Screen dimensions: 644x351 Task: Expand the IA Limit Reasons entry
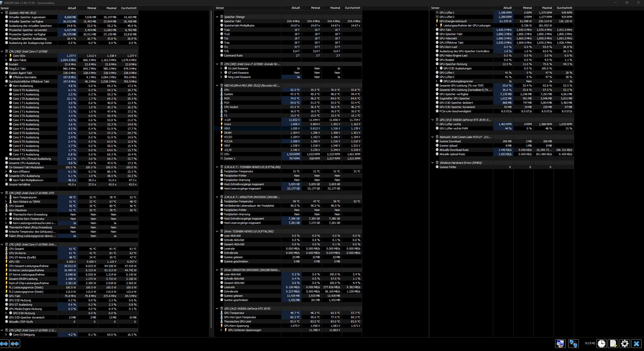click(221, 68)
